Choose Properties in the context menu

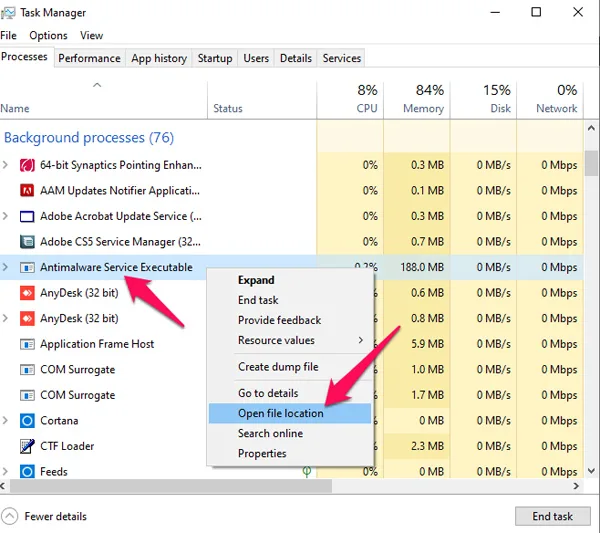[290, 453]
